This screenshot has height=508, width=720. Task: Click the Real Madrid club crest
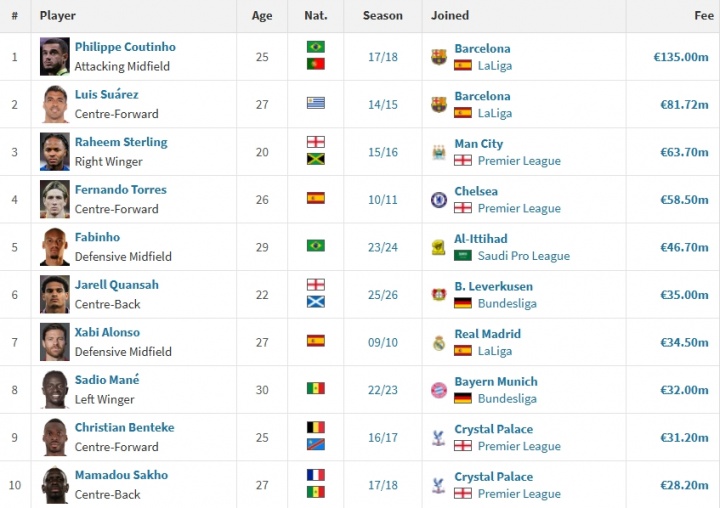click(438, 342)
